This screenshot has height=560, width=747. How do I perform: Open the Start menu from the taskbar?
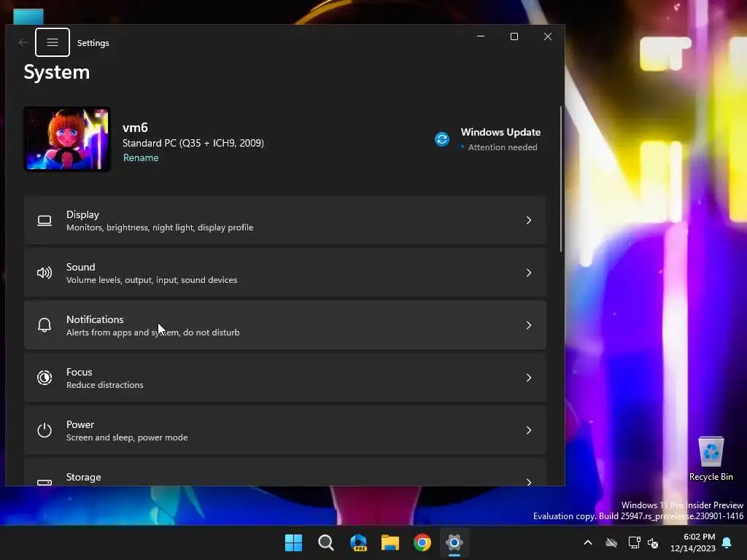click(293, 542)
